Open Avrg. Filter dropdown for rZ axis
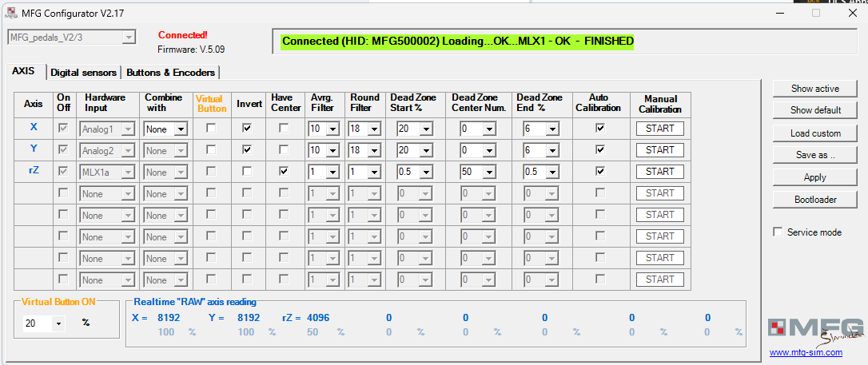Image resolution: width=868 pixels, height=365 pixels. click(x=332, y=172)
